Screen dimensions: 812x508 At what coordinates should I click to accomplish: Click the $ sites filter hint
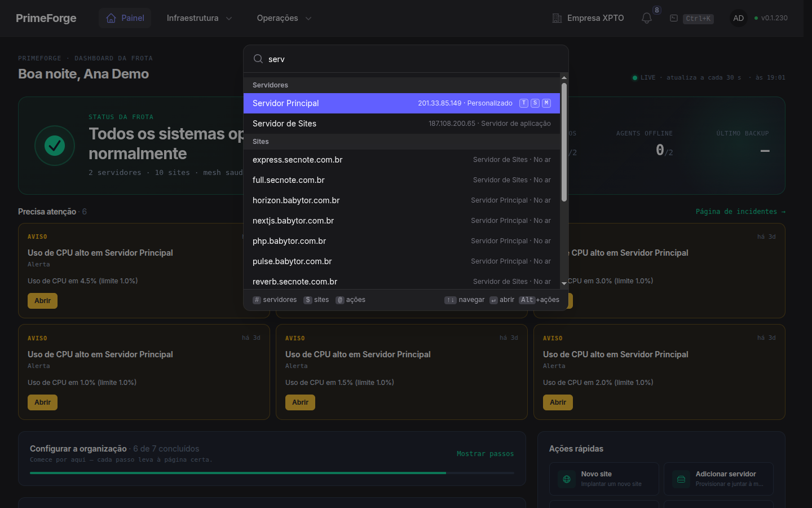point(316,300)
